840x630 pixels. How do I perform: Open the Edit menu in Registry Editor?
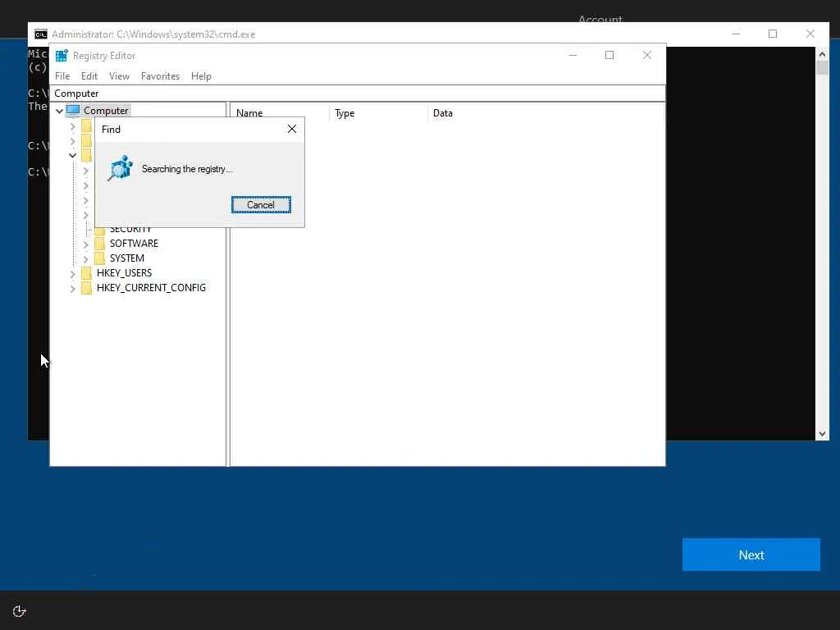(x=89, y=76)
